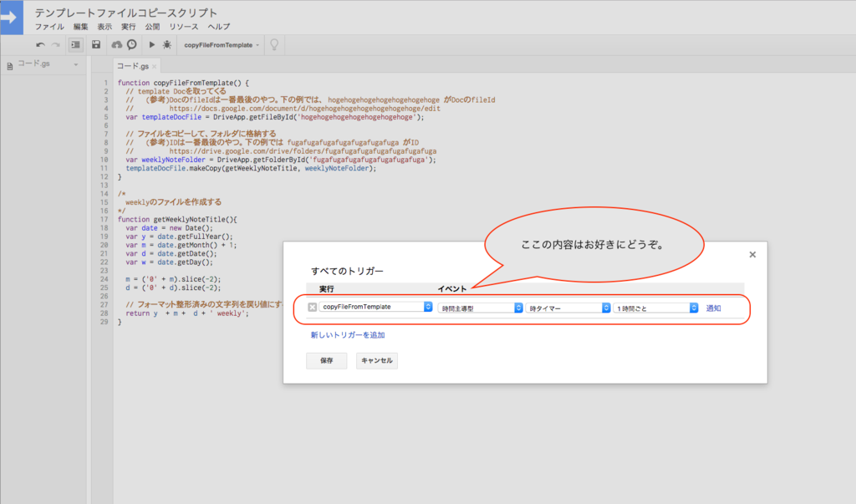Open the deploy cloud icon

point(117,45)
